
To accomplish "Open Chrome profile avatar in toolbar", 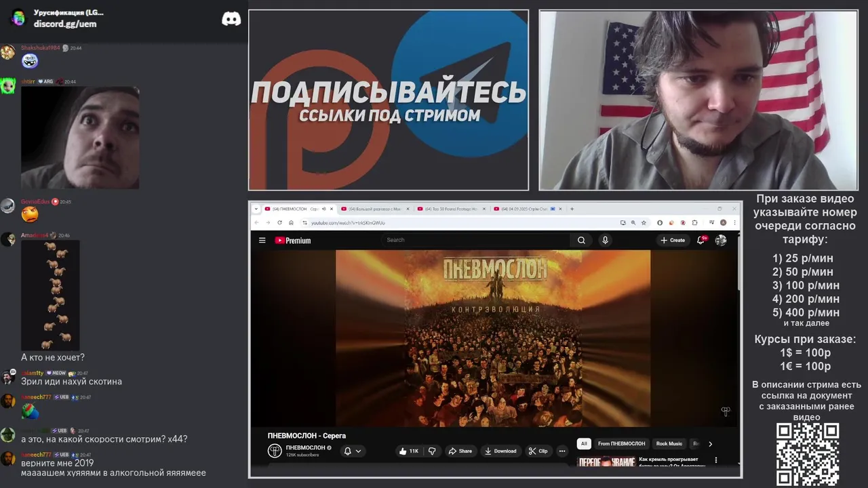I will [724, 222].
